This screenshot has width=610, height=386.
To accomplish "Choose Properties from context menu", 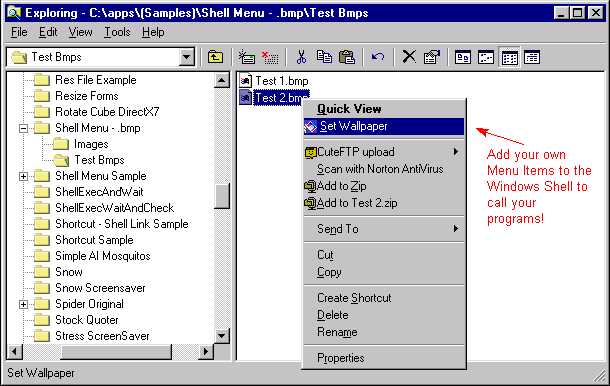I will point(384,358).
